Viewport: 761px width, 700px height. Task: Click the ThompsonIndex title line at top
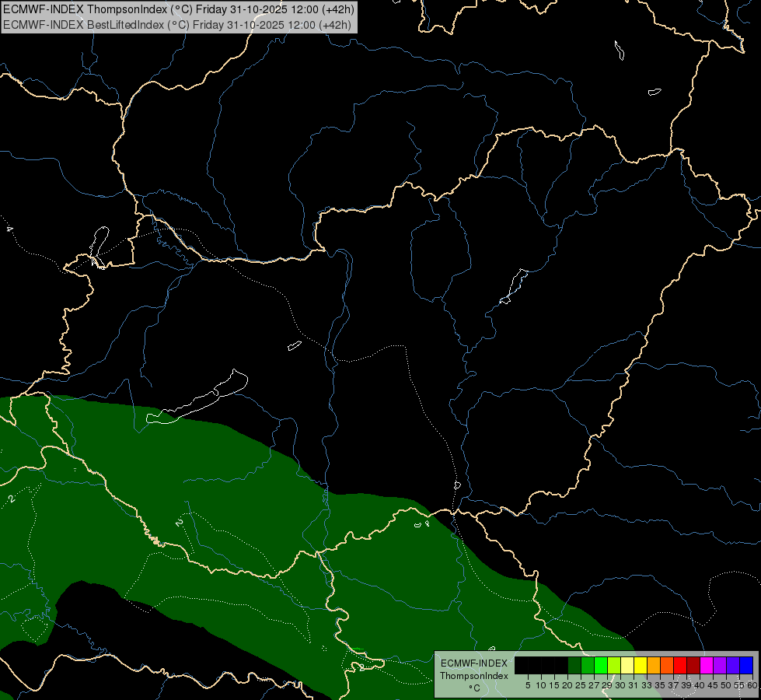[179, 9]
